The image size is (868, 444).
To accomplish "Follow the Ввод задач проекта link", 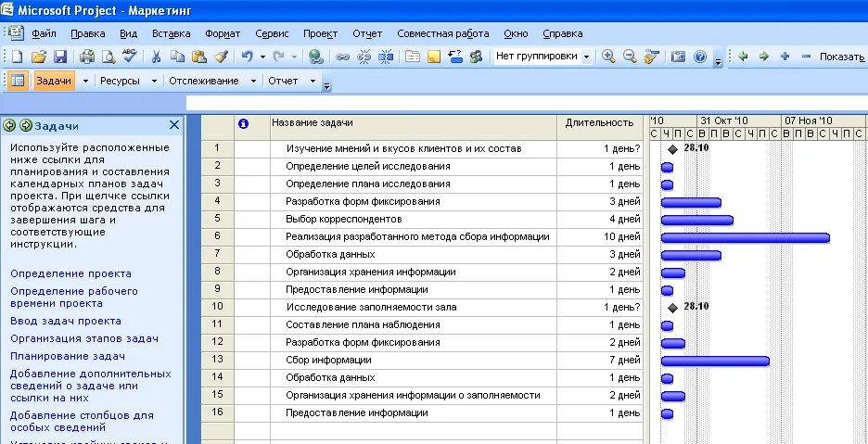I will click(x=65, y=321).
